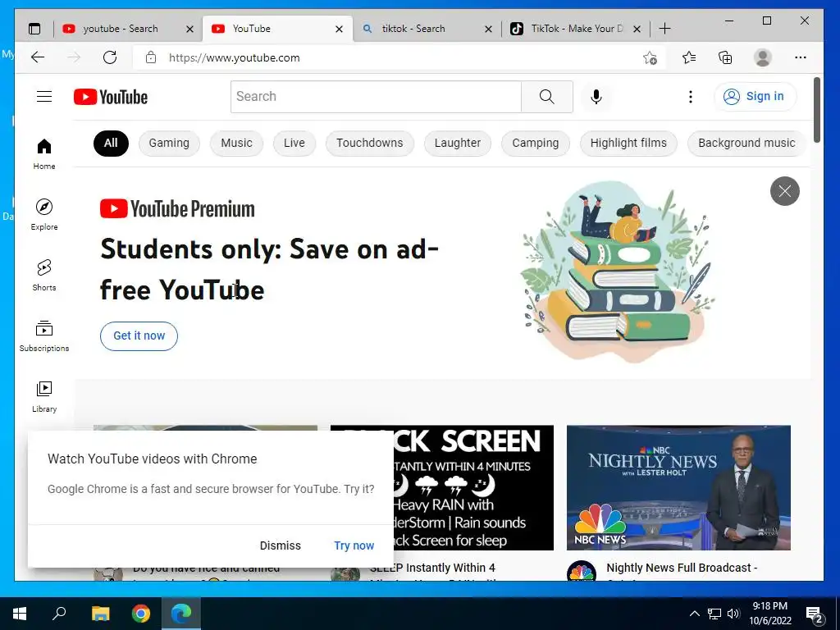View site information lock icon
Image resolution: width=840 pixels, height=630 pixels.
[151, 57]
